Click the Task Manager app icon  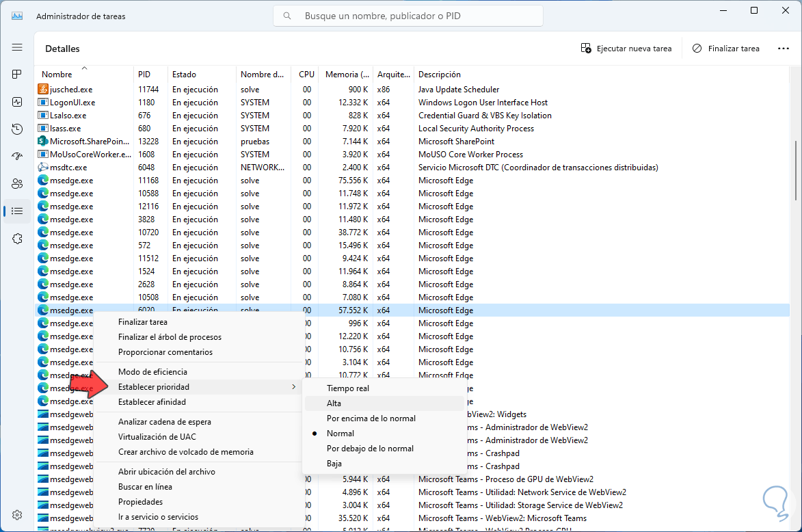[x=17, y=16]
